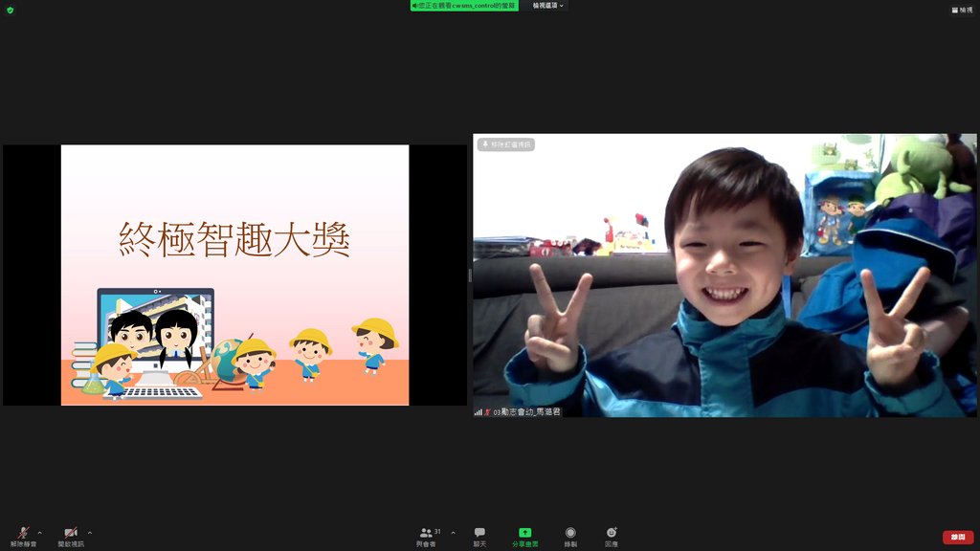Image resolution: width=980 pixels, height=551 pixels.
Task: Expand audio options arrow beside microphone
Action: (39, 533)
